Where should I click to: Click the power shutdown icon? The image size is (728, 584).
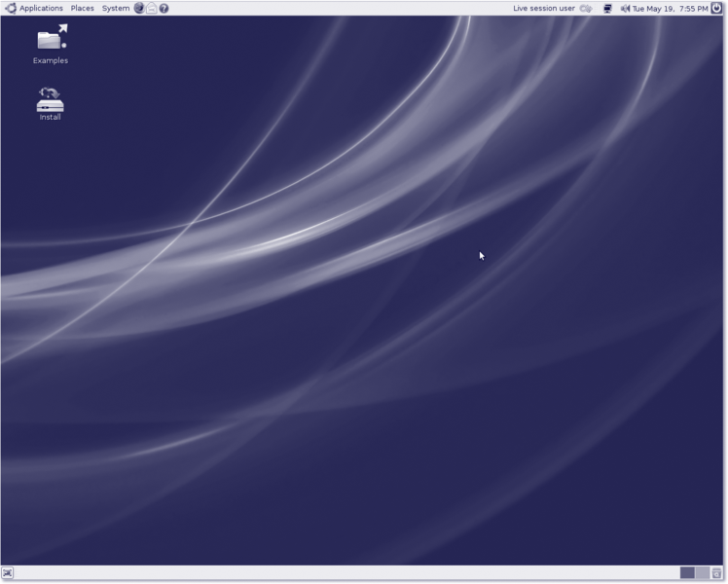(x=717, y=8)
